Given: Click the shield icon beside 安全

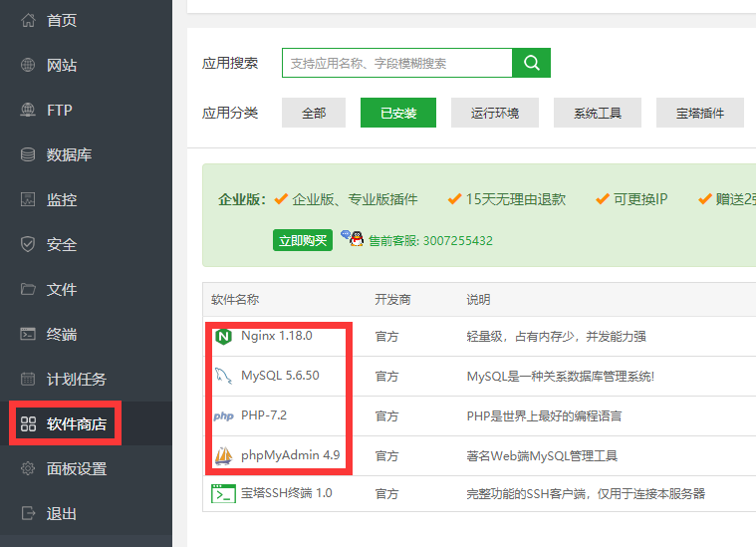Looking at the screenshot, I should (x=28, y=244).
